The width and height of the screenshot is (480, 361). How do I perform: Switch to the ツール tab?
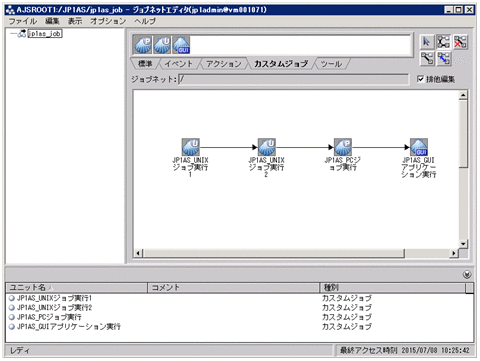click(331, 64)
